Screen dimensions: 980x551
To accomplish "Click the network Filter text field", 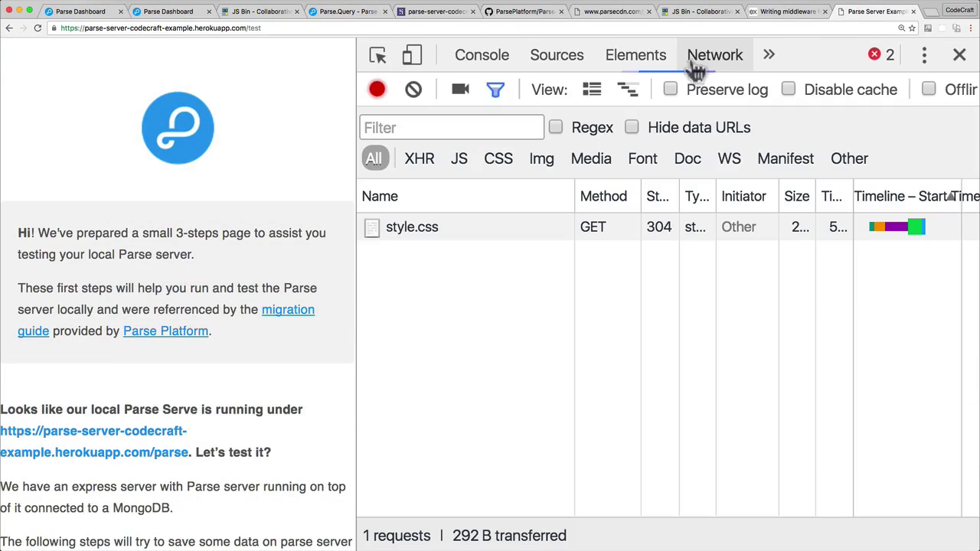I will point(452,127).
